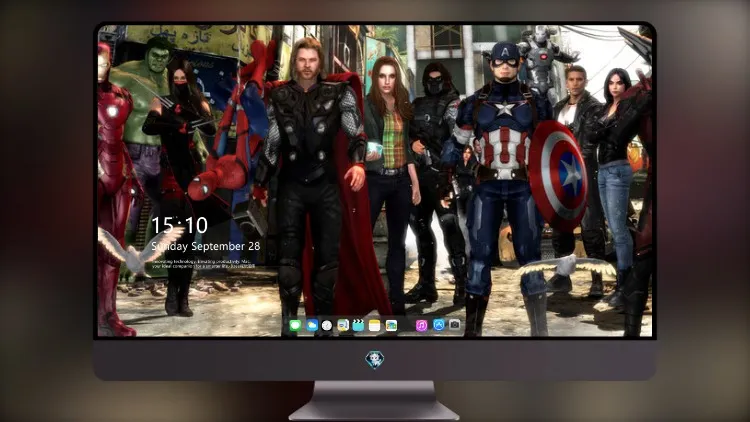The width and height of the screenshot is (750, 422).
Task: Open the blue App Store icon
Action: 438,325
